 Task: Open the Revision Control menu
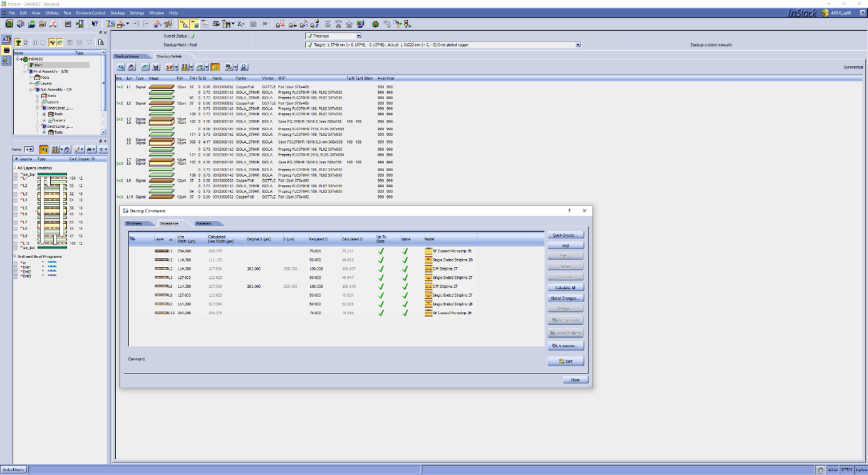[x=90, y=13]
